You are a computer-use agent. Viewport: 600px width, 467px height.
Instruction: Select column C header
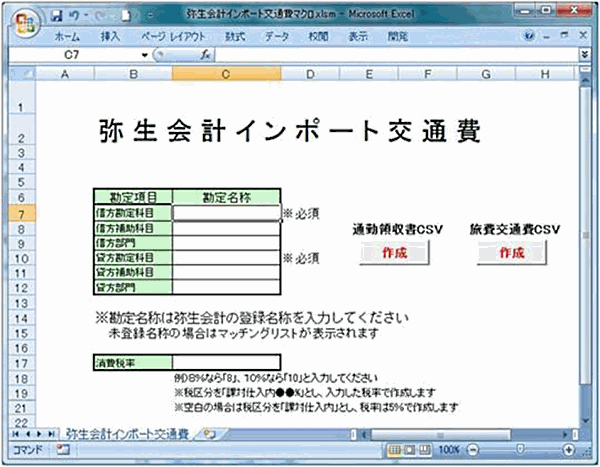(226, 74)
